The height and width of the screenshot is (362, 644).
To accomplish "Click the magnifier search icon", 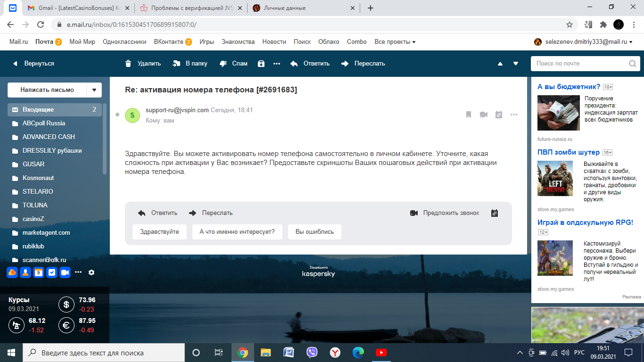I will click(632, 63).
